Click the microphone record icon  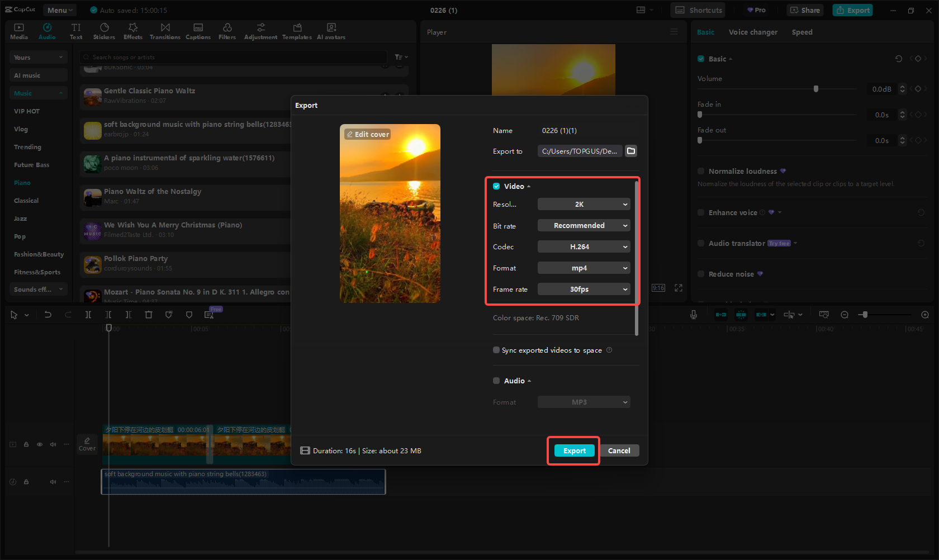tap(693, 315)
